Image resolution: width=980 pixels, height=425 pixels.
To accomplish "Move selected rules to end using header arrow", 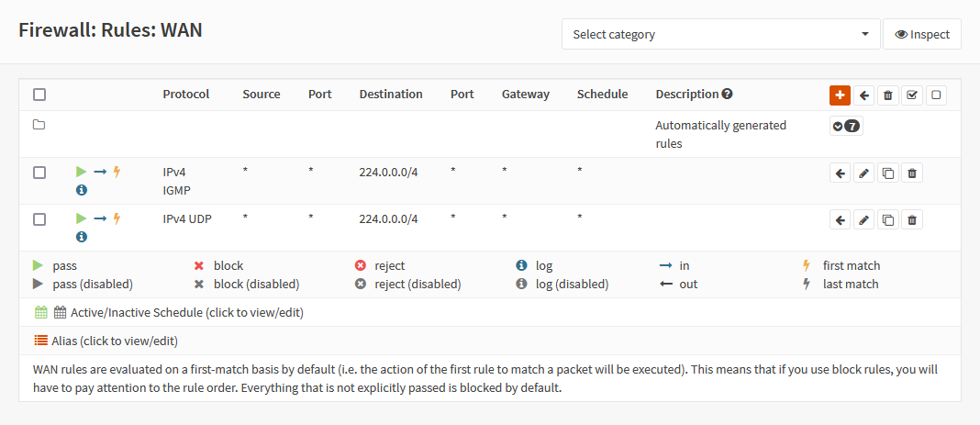I will pos(863,95).
